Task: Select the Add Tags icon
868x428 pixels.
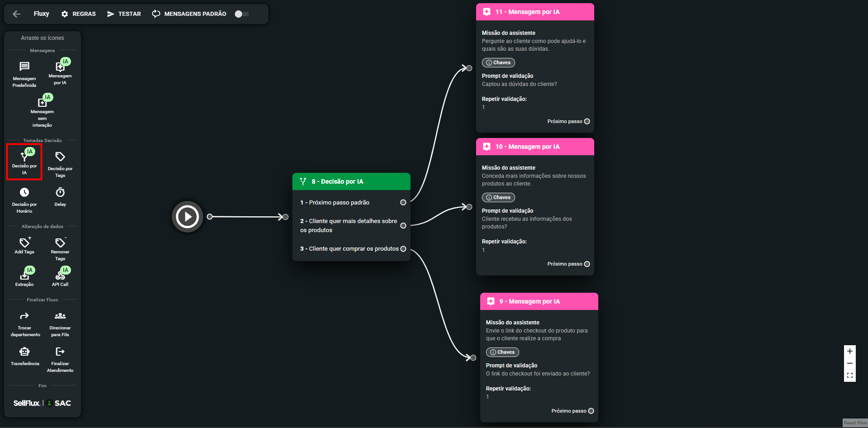Action: [x=24, y=243]
